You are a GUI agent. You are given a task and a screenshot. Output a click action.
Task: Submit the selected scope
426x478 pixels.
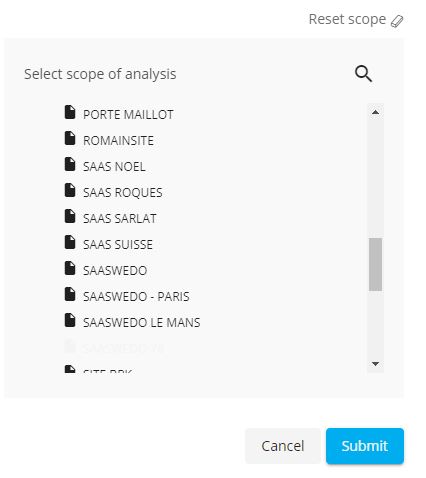coord(365,446)
